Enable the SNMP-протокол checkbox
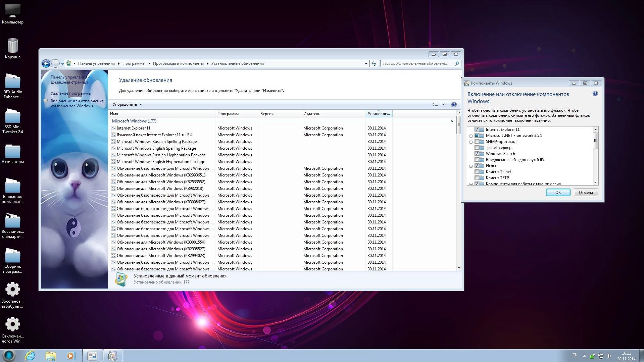 tap(477, 142)
